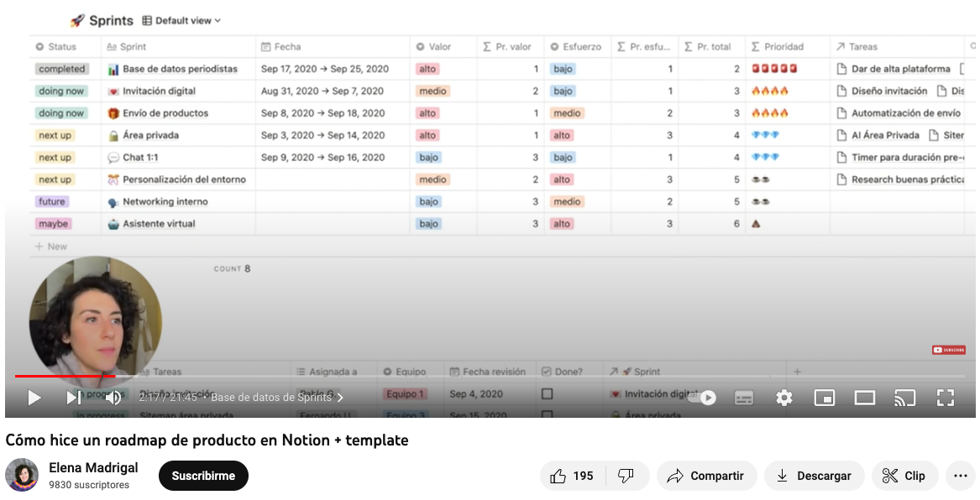Turn on subtitles/closed captions
Viewport: 980px width, 500px height.
pyautogui.click(x=744, y=398)
